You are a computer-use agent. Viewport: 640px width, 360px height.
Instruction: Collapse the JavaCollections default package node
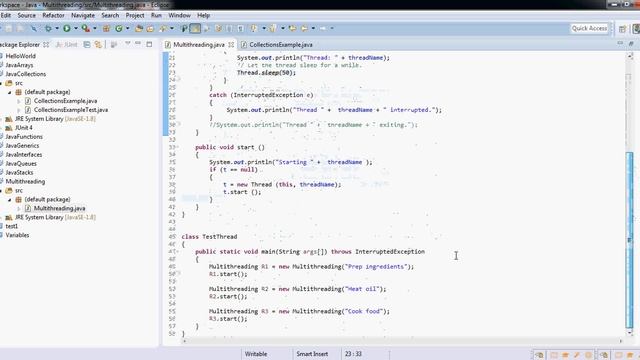point(10,92)
